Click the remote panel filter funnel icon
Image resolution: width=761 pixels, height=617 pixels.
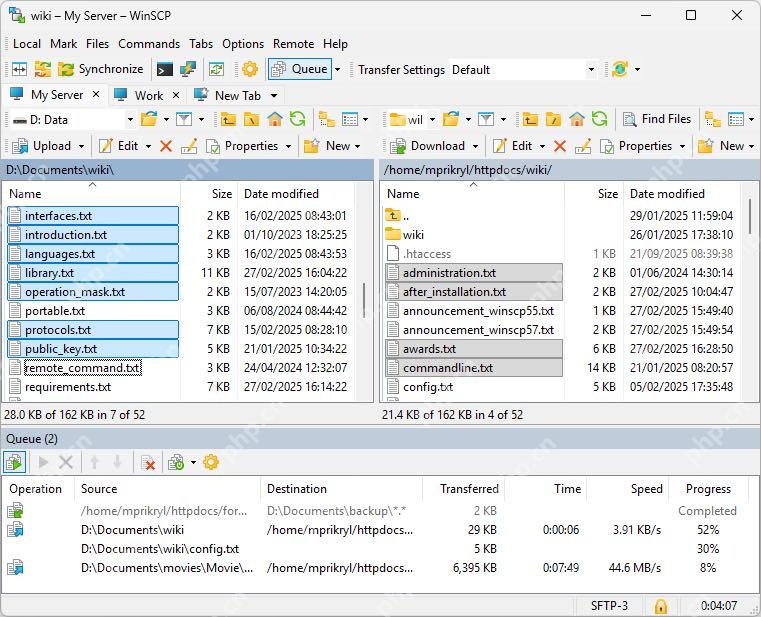click(x=486, y=119)
